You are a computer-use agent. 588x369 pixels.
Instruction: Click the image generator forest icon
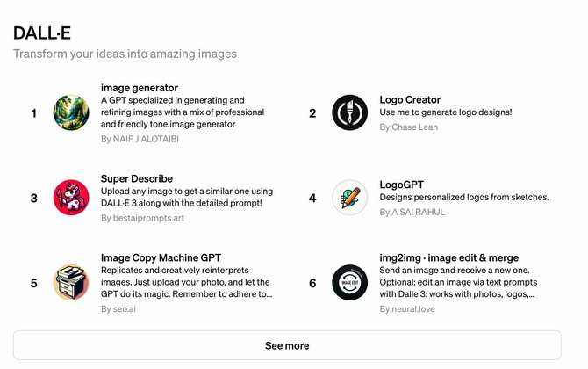(71, 112)
